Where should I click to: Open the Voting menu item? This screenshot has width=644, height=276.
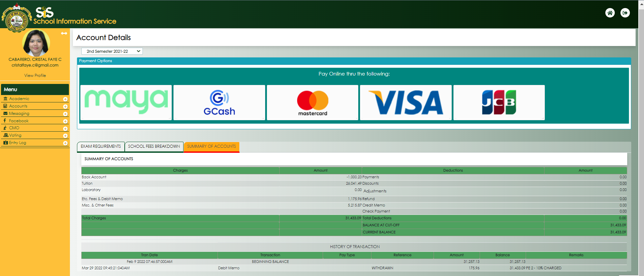click(x=15, y=135)
